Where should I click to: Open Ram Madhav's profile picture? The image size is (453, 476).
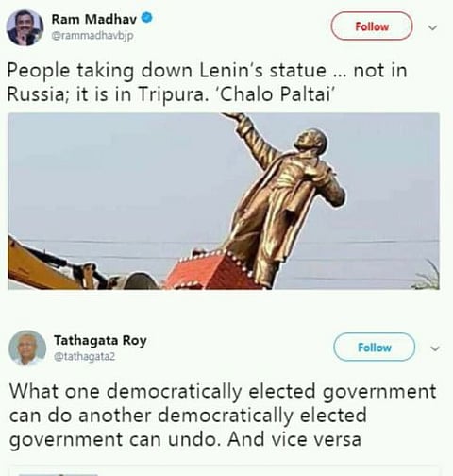click(25, 27)
